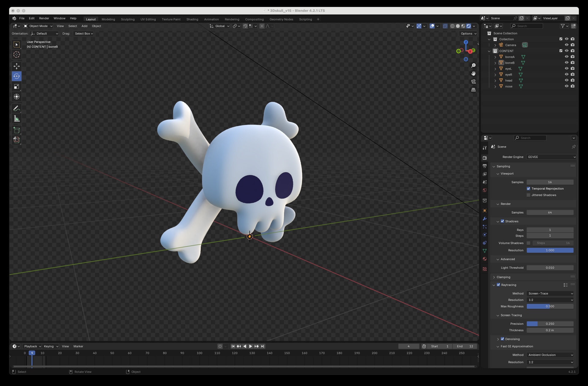Open the World properties tab icon
Screen dimensions: 588x386
[x=484, y=190]
